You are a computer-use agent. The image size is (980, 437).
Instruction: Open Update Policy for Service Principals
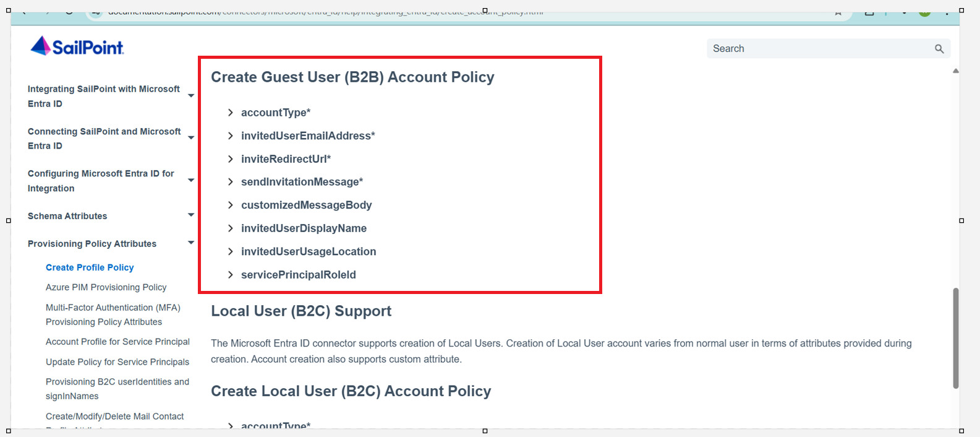[117, 362]
